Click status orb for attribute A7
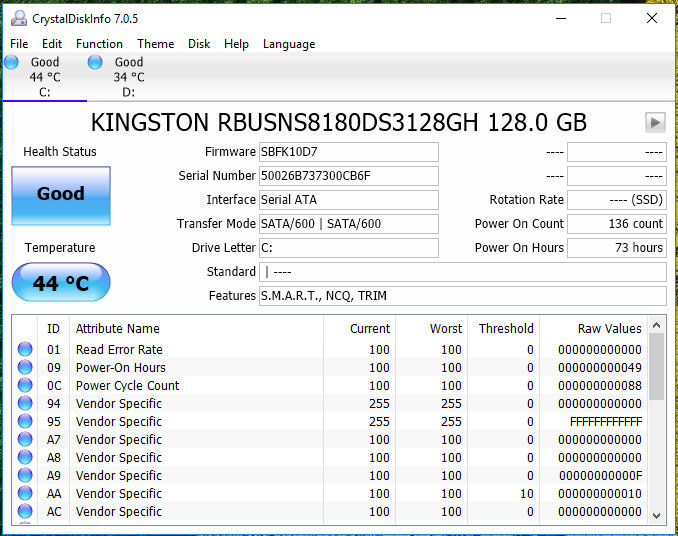This screenshot has width=678, height=536. (x=25, y=439)
